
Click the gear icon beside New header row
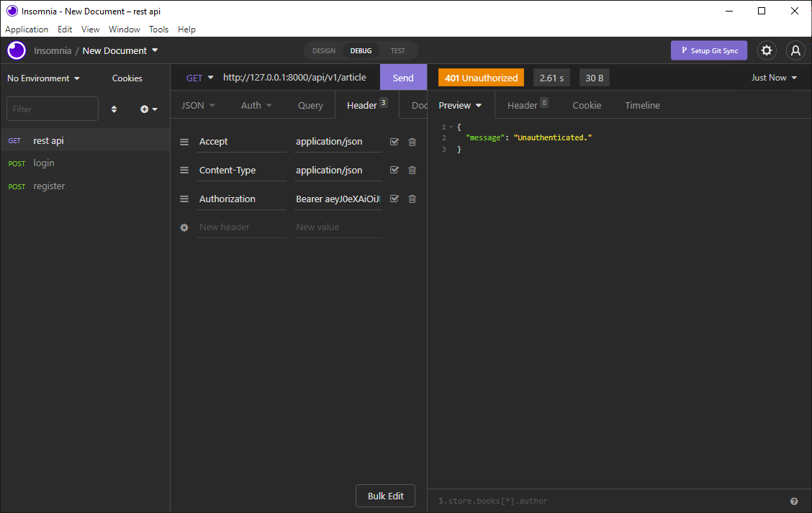[184, 227]
